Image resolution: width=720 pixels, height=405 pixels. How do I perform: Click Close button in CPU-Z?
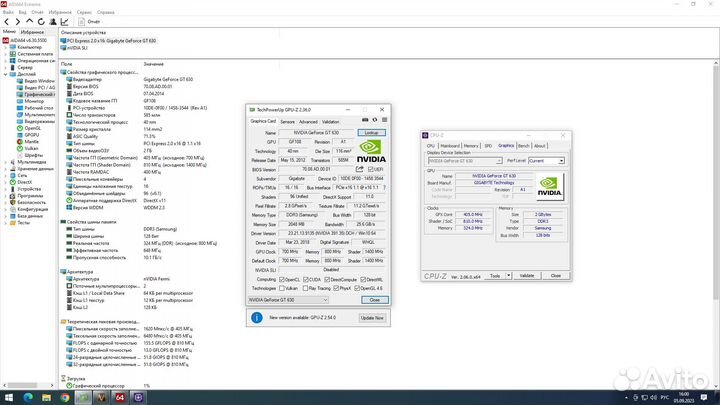pyautogui.click(x=556, y=276)
